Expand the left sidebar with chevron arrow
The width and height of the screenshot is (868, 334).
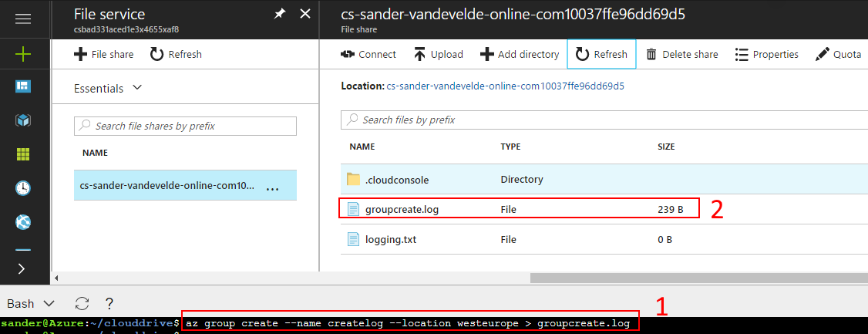point(22,268)
